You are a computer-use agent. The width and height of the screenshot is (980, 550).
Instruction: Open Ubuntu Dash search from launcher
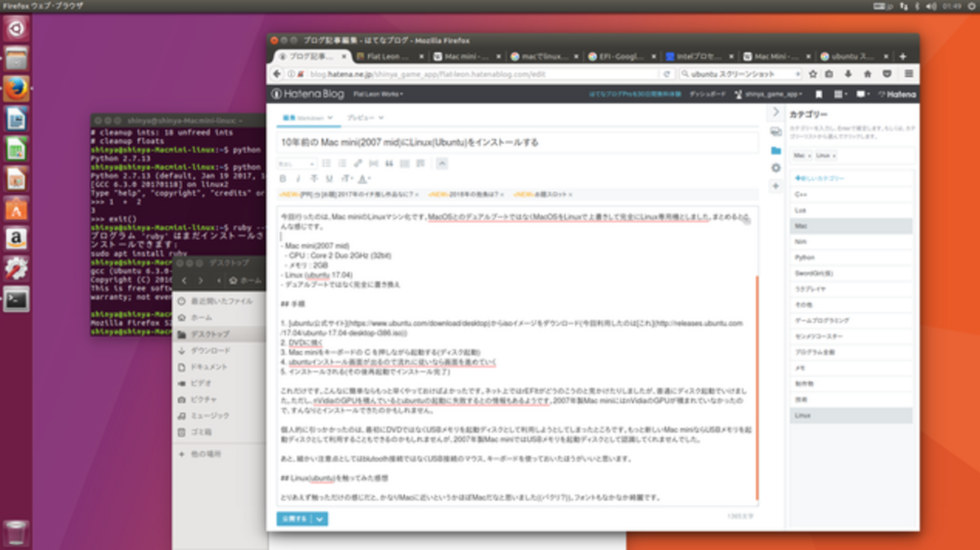[x=16, y=29]
